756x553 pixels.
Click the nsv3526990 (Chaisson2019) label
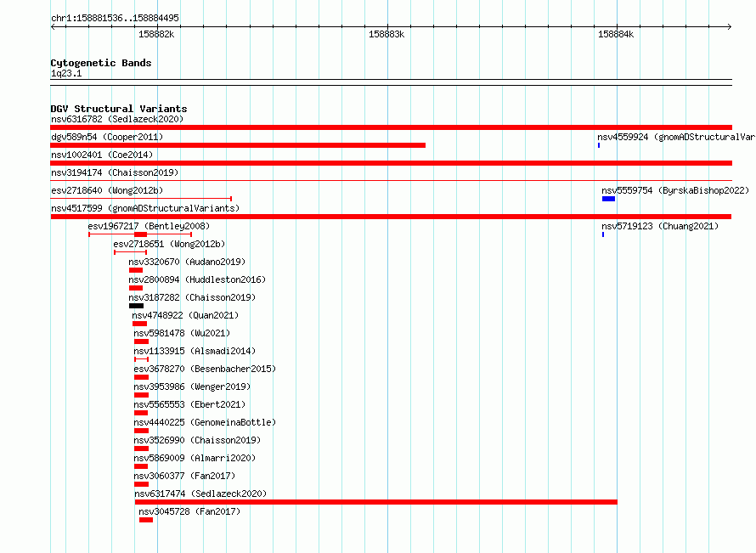(x=197, y=440)
